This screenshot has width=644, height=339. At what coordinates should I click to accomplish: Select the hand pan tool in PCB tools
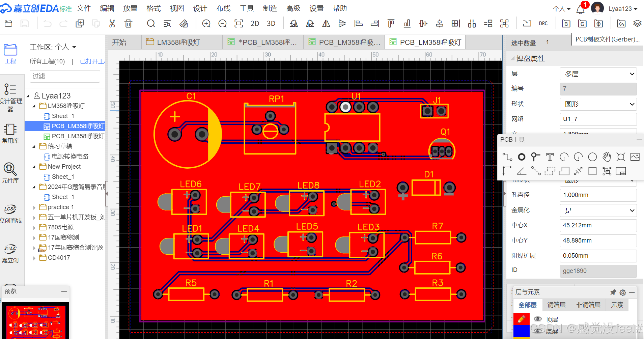pyautogui.click(x=607, y=157)
